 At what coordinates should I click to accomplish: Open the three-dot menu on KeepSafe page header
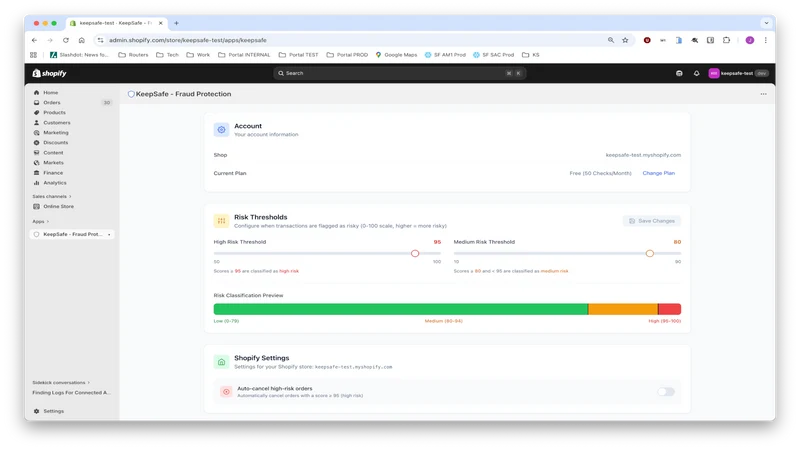click(763, 94)
